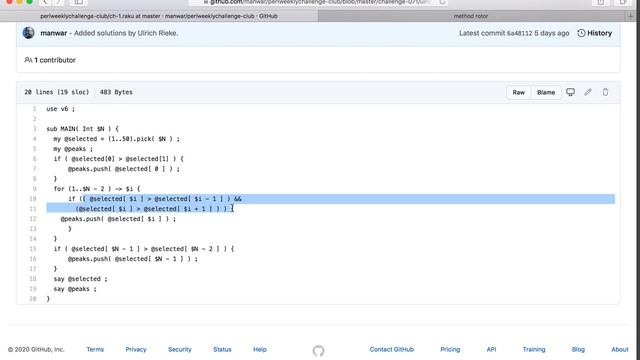
Task: Click '20 lines (19 sloc)' file info
Action: pyautogui.click(x=57, y=92)
